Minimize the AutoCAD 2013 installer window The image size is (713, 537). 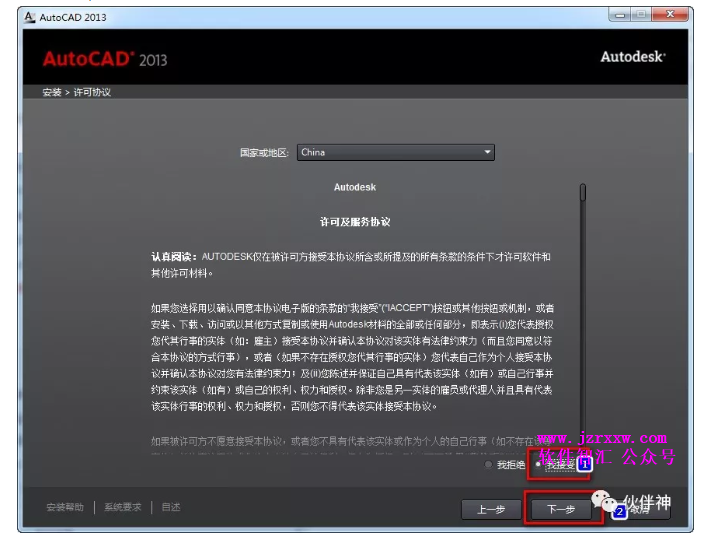point(620,15)
